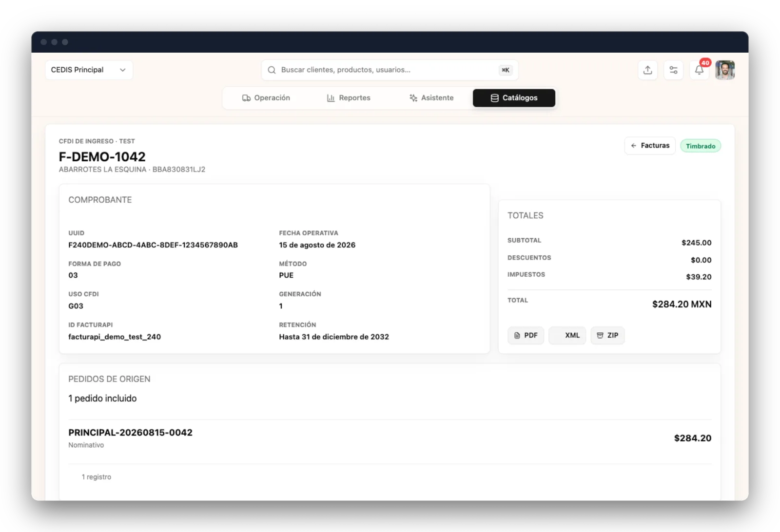This screenshot has width=780, height=532.
Task: Click the order amount $284.20
Action: pos(693,438)
